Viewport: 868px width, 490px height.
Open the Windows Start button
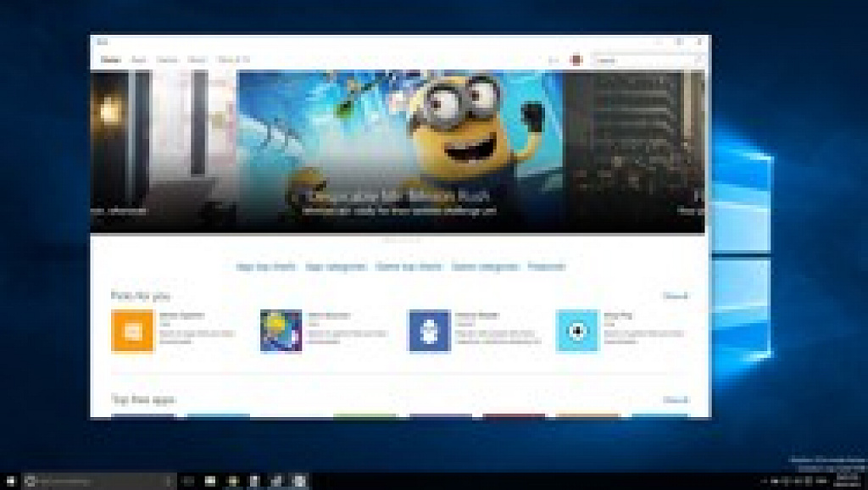(10, 482)
